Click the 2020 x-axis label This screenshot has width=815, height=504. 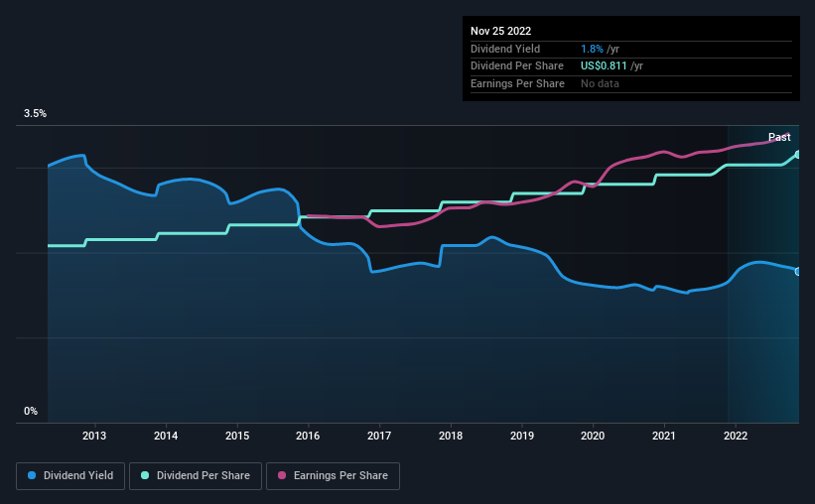tap(593, 436)
